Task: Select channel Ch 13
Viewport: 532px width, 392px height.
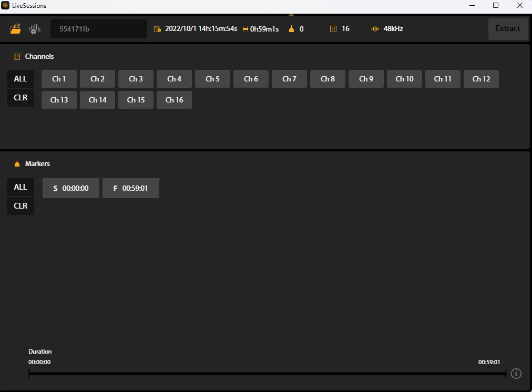Action: 59,100
